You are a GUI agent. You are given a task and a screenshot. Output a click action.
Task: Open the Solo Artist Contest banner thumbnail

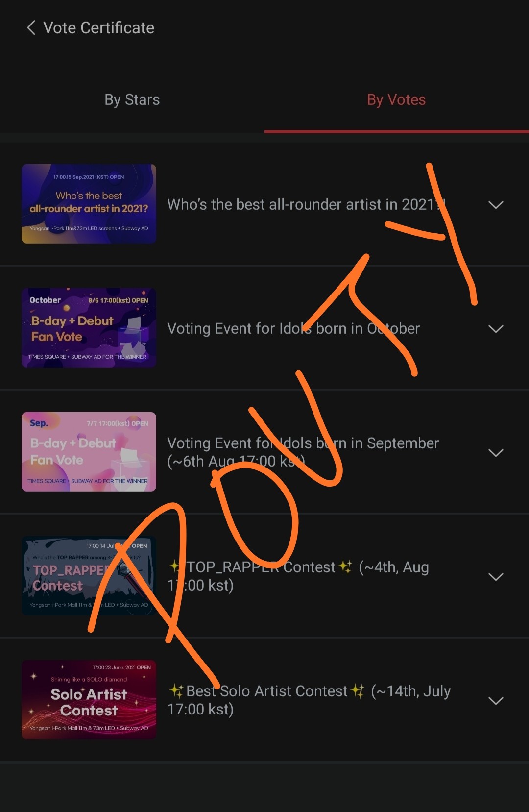[x=89, y=700]
